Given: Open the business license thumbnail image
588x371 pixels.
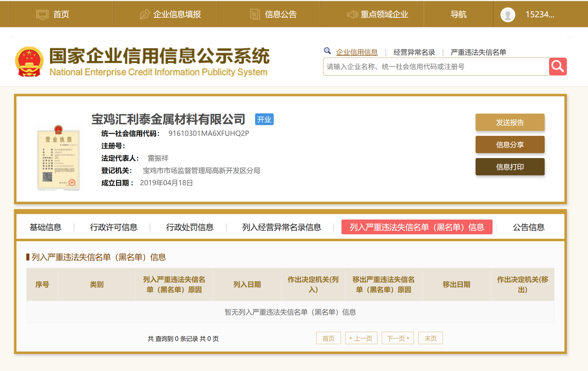Looking at the screenshot, I should [x=58, y=158].
